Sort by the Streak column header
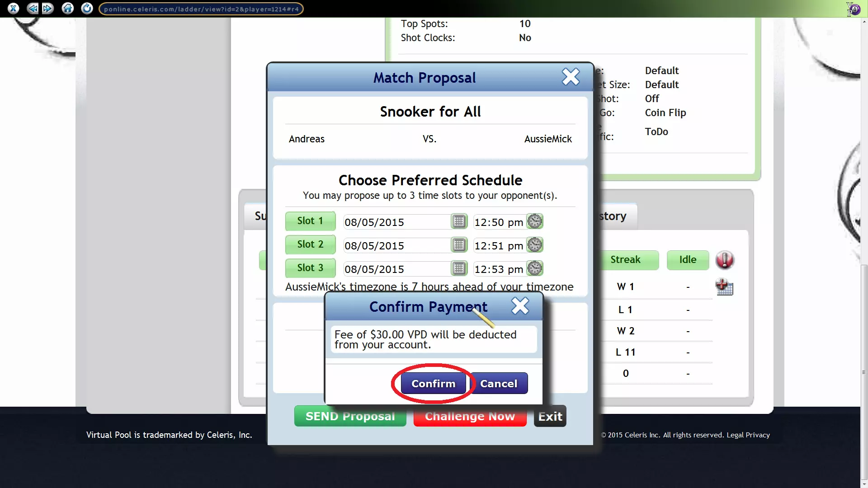This screenshot has height=488, width=868. pos(625,260)
